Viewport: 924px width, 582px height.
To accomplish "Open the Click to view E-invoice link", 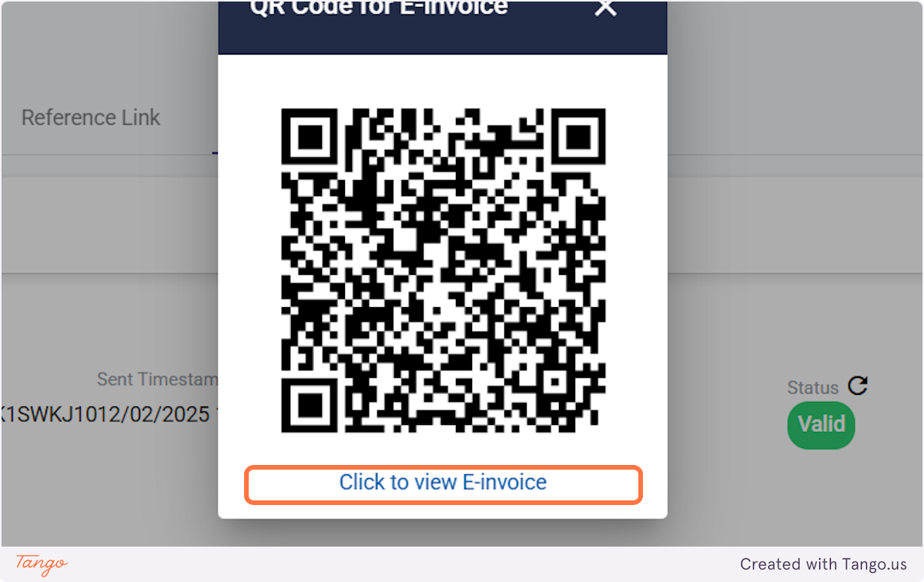I will coord(443,483).
